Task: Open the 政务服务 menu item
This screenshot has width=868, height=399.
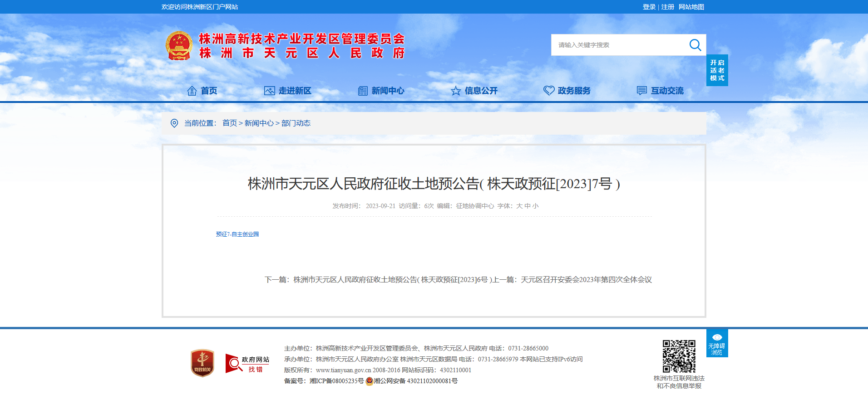Action: click(574, 91)
